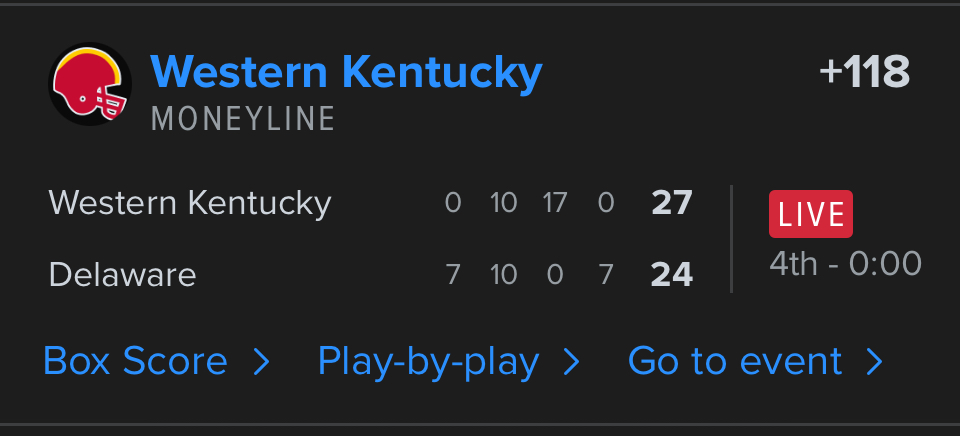Open the Play-by-play link

tap(428, 361)
